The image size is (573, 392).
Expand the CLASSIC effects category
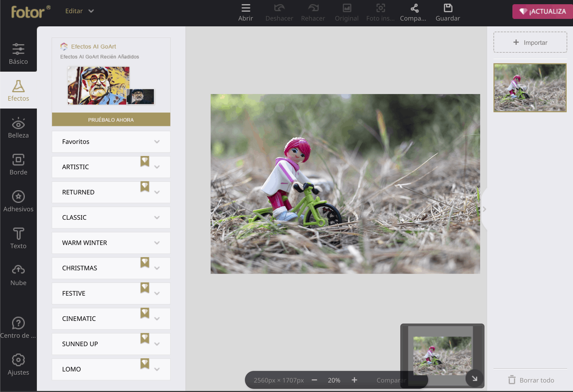click(111, 217)
